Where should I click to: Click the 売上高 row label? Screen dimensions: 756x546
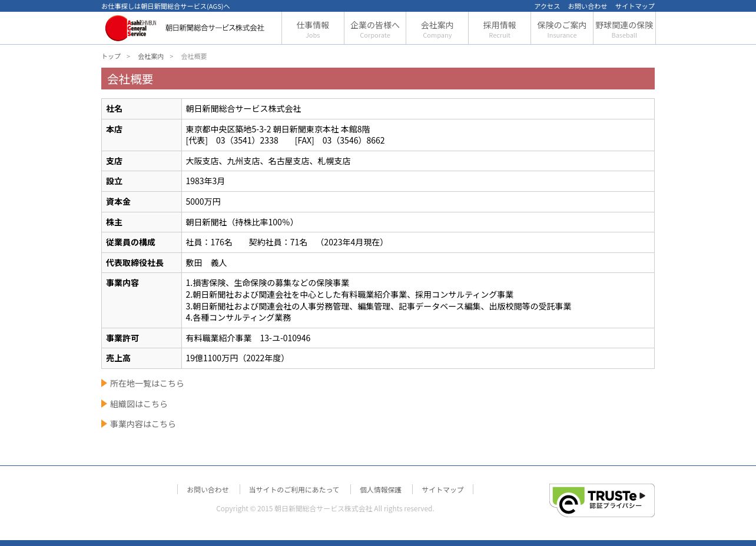tap(118, 358)
